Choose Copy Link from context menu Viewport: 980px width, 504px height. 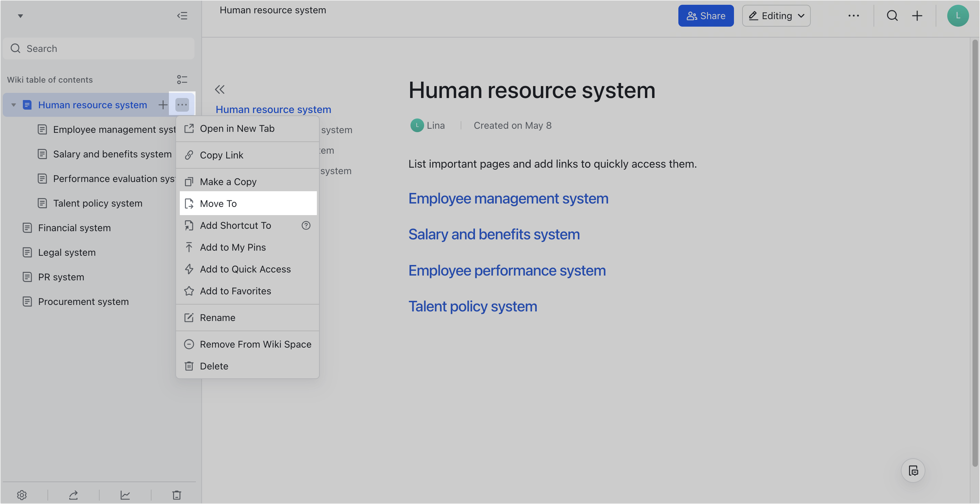point(248,155)
